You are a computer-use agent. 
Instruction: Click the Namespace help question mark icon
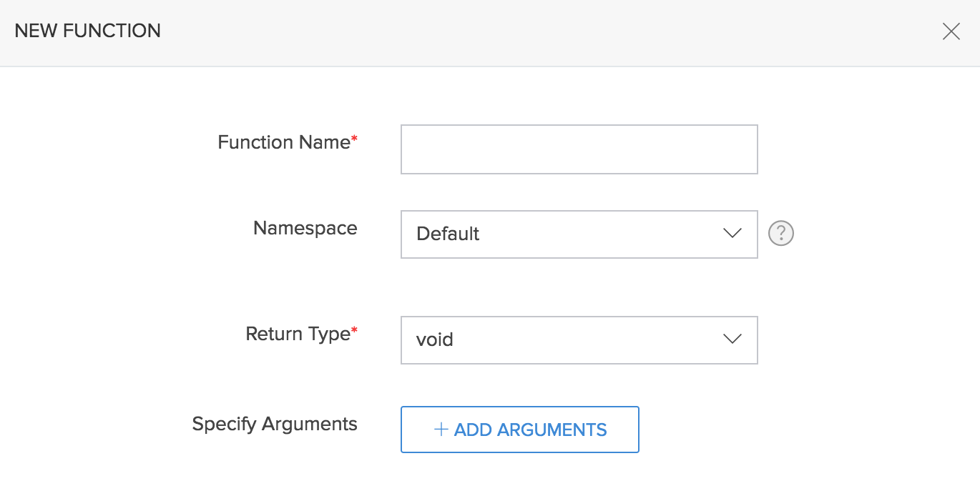pos(781,234)
